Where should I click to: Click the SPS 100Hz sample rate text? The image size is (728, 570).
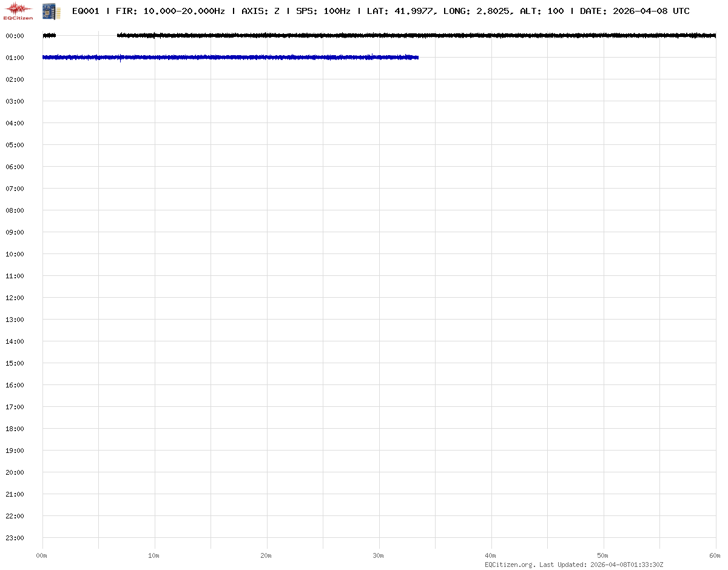point(323,11)
